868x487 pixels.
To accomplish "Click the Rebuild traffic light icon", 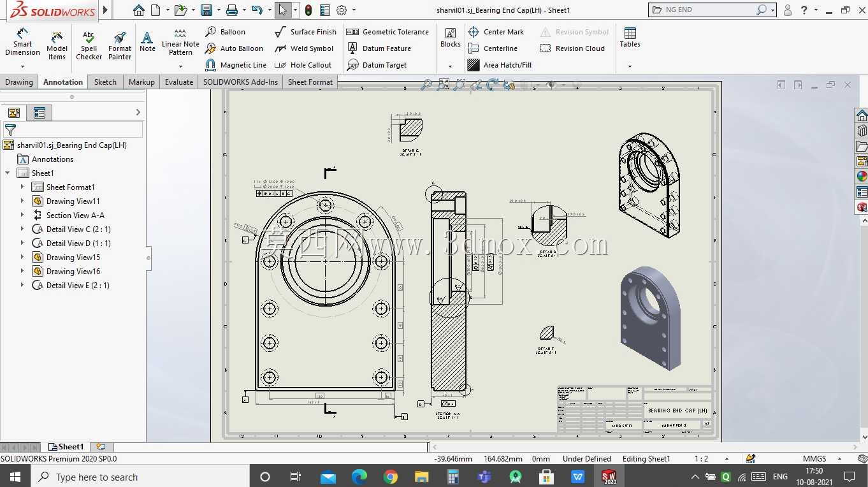I will [x=308, y=10].
